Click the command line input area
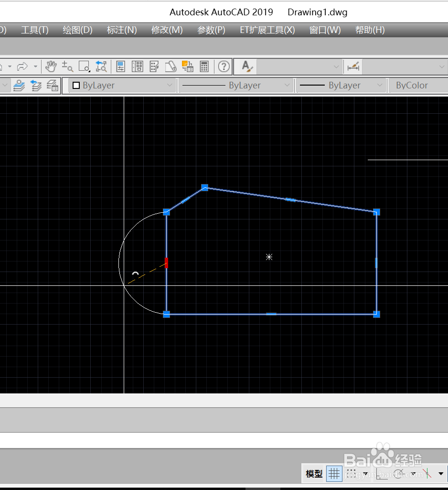 point(224,441)
